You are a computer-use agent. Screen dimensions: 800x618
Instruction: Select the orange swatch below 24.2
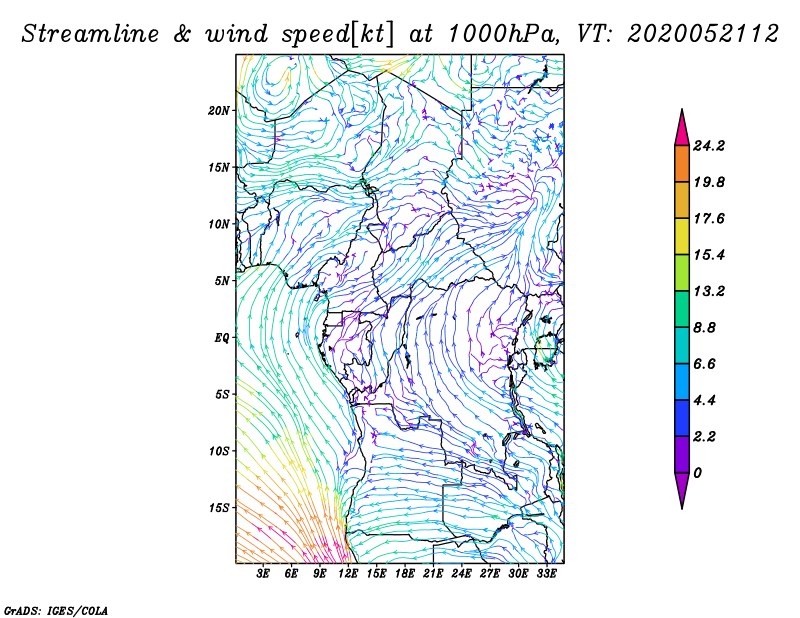click(x=682, y=164)
